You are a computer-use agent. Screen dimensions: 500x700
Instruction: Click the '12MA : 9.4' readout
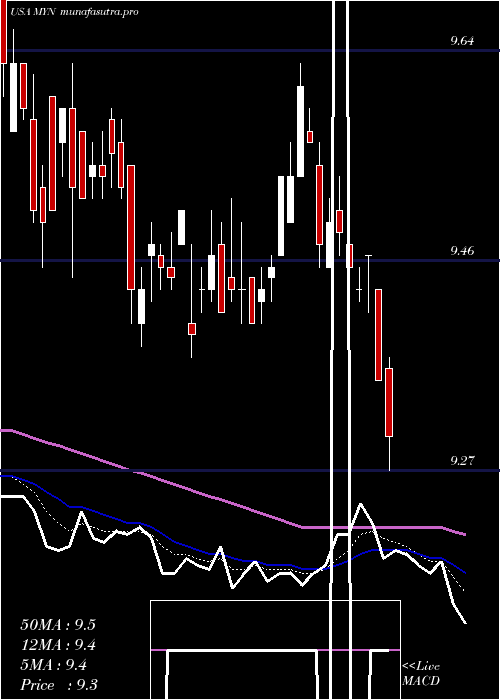[58, 645]
